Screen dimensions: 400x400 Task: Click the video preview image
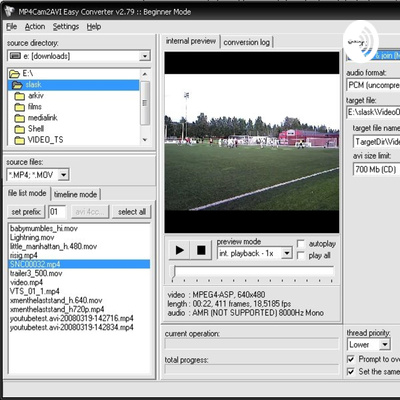point(252,142)
